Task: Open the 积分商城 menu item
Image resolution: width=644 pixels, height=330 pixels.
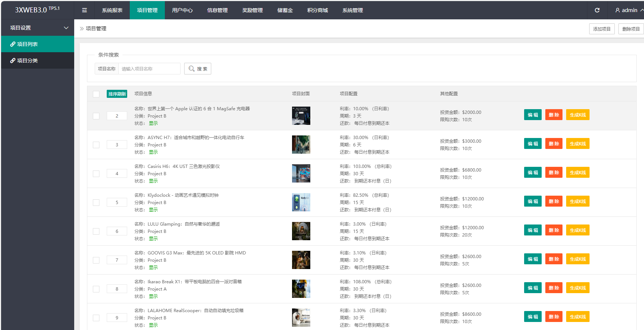Action: click(x=317, y=10)
